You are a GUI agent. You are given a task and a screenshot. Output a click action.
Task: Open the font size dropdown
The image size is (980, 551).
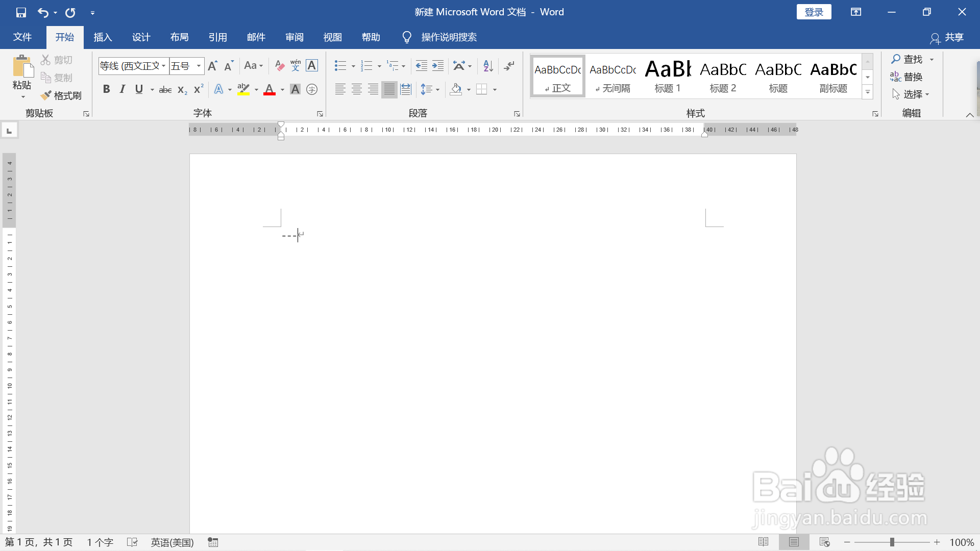(199, 66)
